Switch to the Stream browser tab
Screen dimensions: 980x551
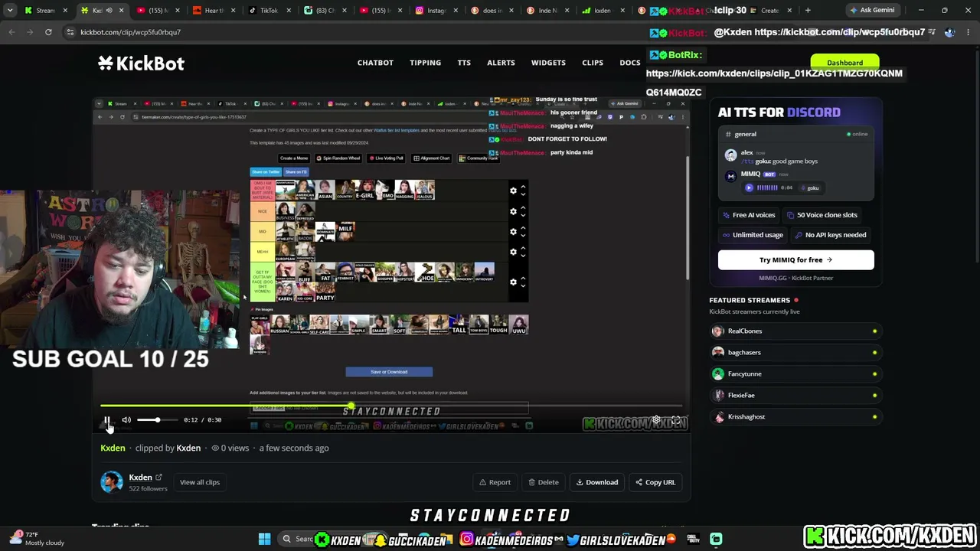[46, 11]
